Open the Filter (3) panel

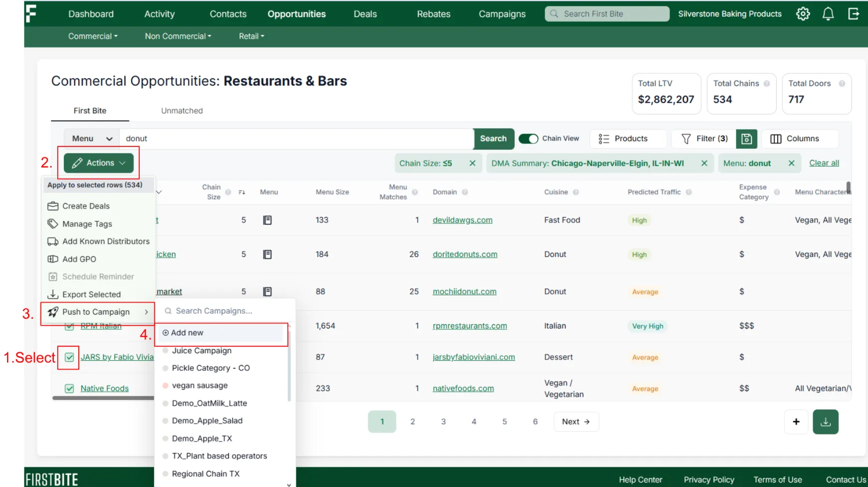point(704,139)
